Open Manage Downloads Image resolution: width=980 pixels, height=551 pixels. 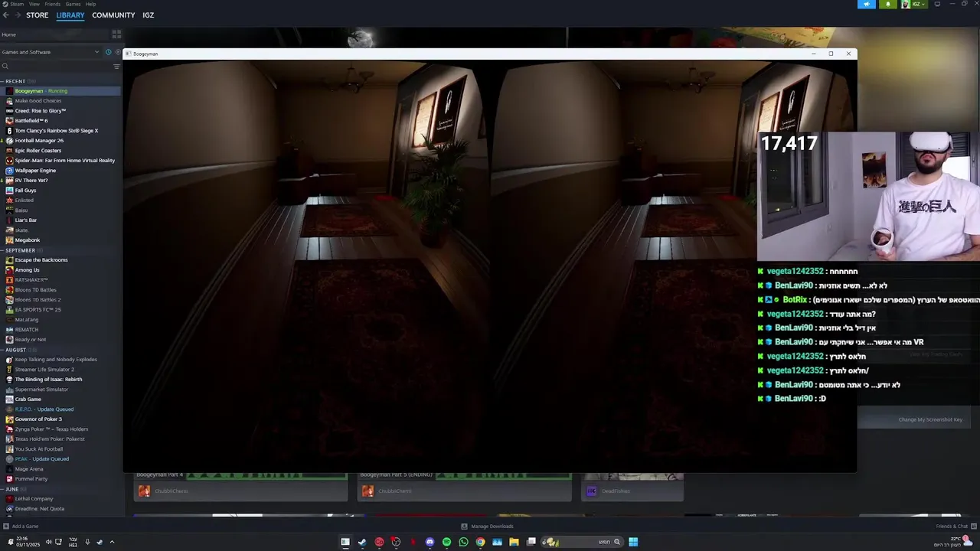click(x=487, y=527)
